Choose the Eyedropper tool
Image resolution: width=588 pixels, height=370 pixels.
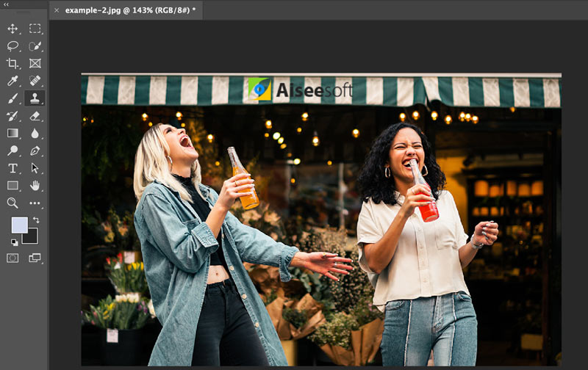[12, 81]
